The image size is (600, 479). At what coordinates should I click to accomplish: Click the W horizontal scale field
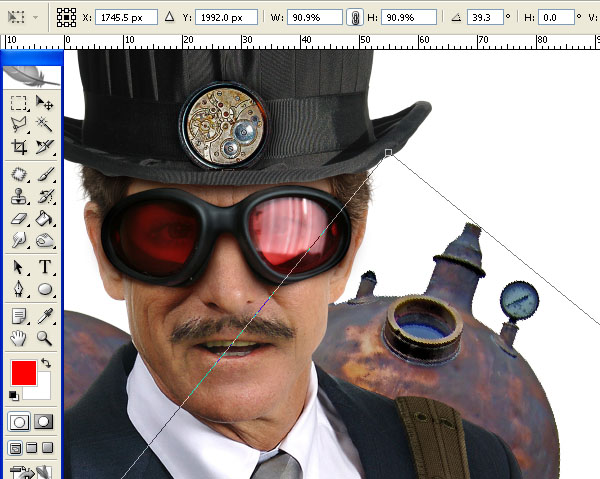click(315, 18)
